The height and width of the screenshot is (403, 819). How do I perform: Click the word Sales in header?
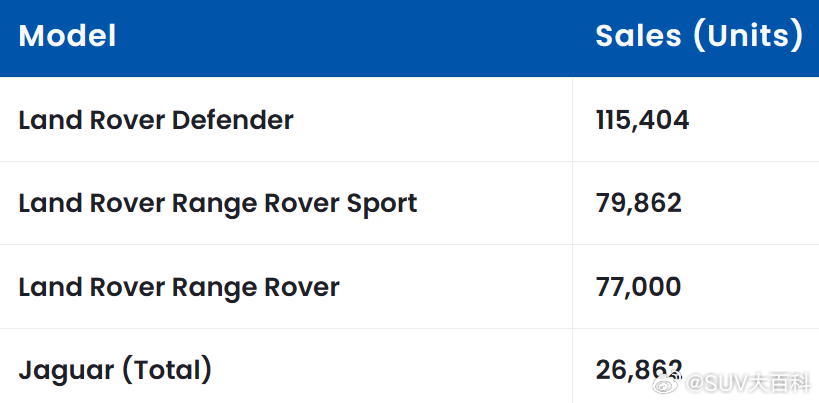(638, 37)
